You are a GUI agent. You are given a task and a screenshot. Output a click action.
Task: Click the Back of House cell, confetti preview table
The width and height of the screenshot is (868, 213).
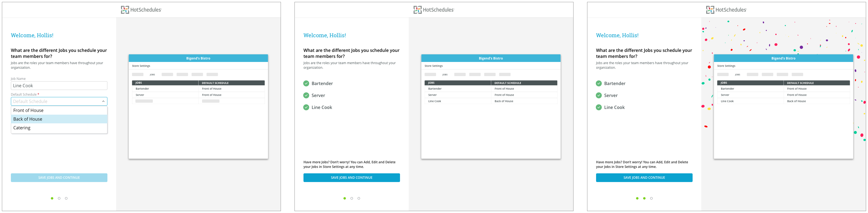pos(816,101)
